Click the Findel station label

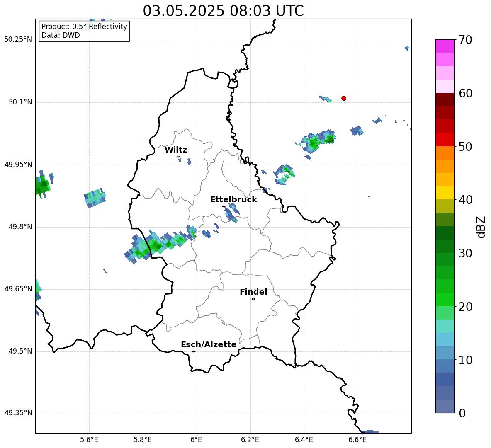click(253, 292)
